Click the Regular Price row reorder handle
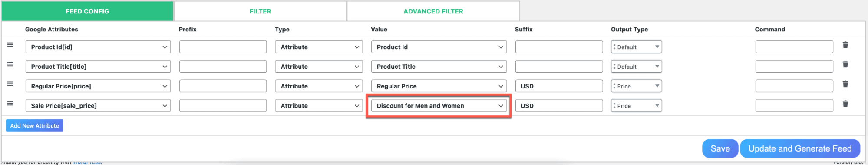 coord(10,84)
